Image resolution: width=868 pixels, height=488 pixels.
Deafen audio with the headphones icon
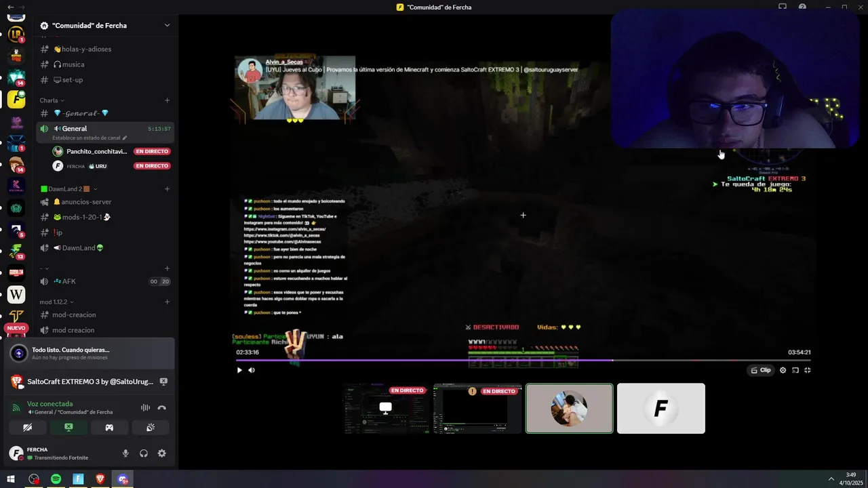(x=144, y=453)
